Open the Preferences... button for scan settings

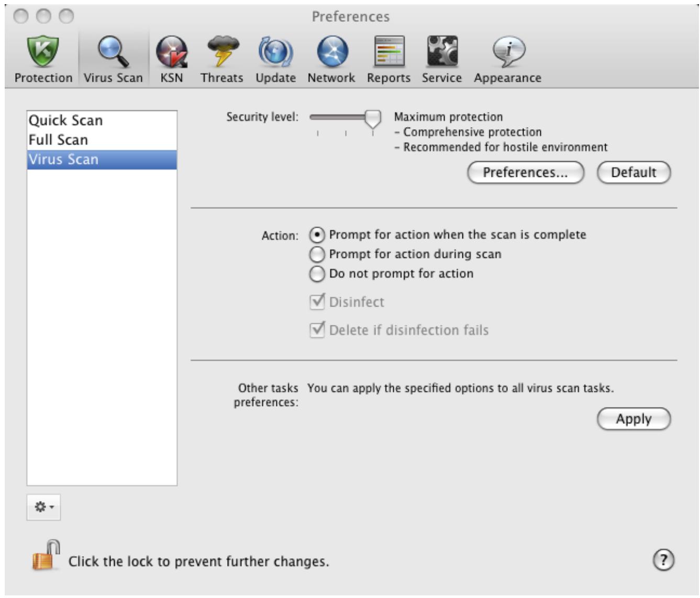point(525,173)
